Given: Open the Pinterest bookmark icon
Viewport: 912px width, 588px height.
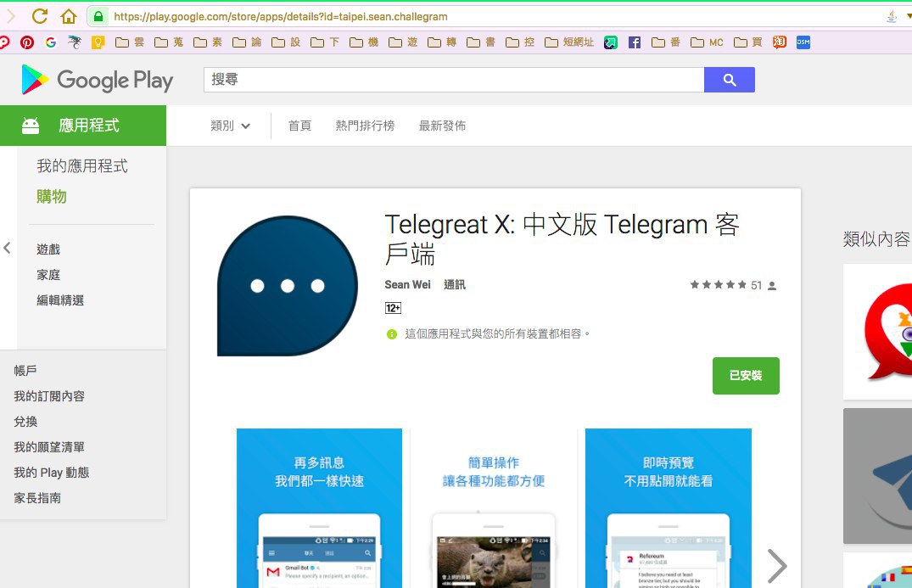Looking at the screenshot, I should [28, 42].
